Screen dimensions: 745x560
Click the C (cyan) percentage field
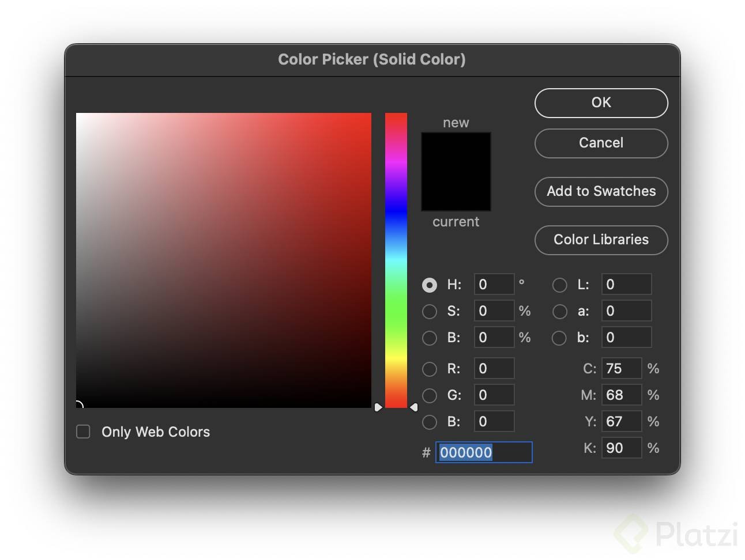click(x=622, y=369)
